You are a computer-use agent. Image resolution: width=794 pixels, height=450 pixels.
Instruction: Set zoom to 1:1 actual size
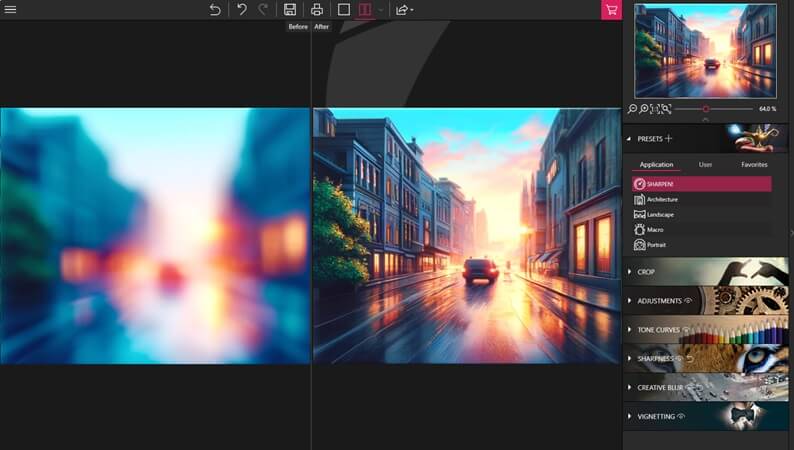click(655, 109)
